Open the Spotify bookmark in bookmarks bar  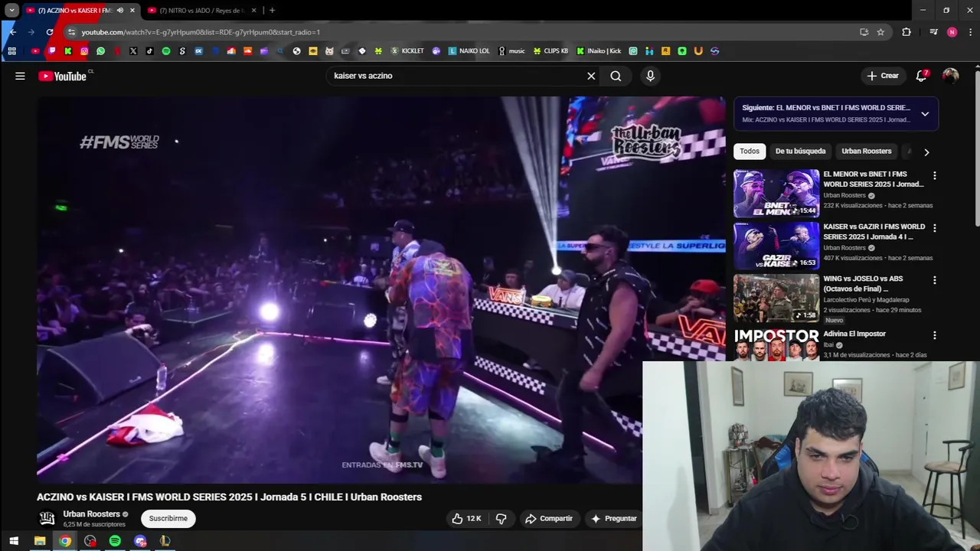pos(166,51)
